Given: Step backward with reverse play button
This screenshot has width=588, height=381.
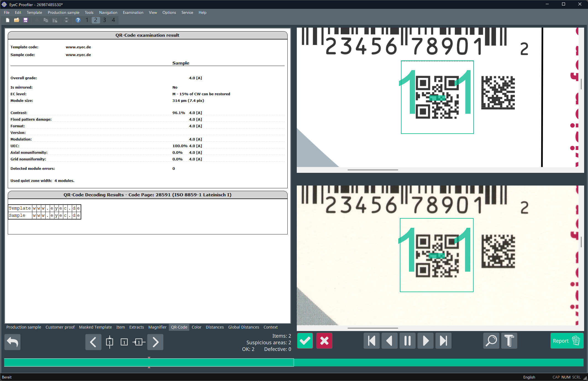Looking at the screenshot, I should coord(390,341).
